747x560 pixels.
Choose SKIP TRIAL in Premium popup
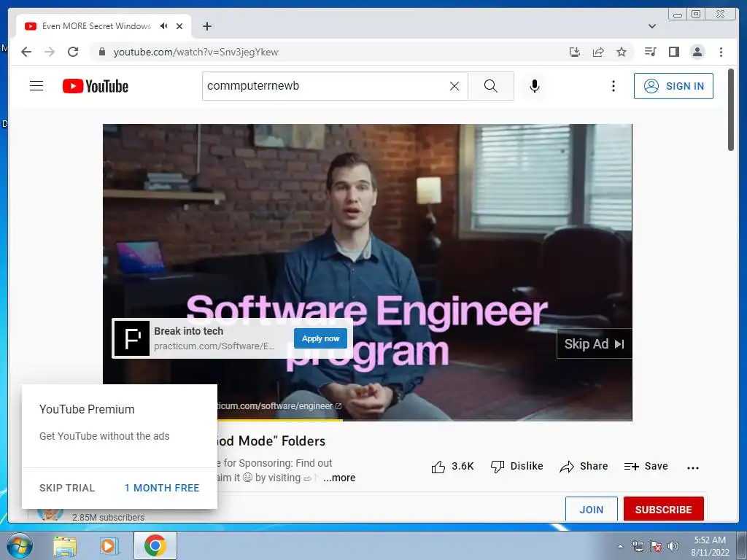(x=67, y=488)
